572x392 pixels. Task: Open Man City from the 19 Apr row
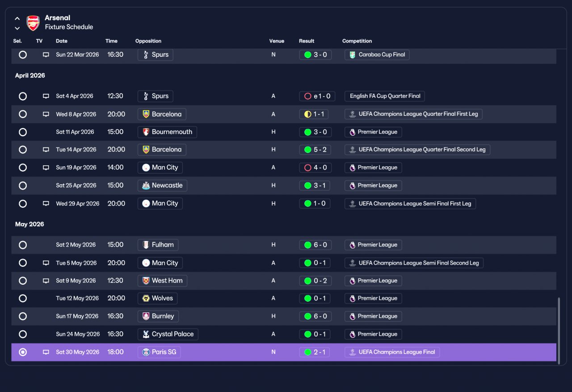pos(160,168)
